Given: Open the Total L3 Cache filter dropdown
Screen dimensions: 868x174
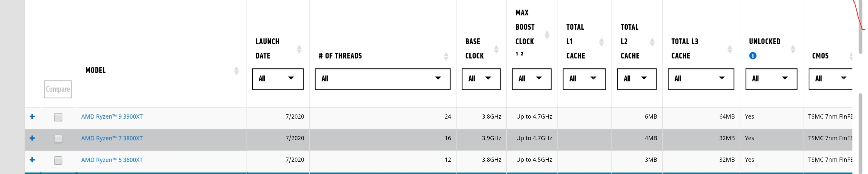Looking at the screenshot, I should coord(701,79).
